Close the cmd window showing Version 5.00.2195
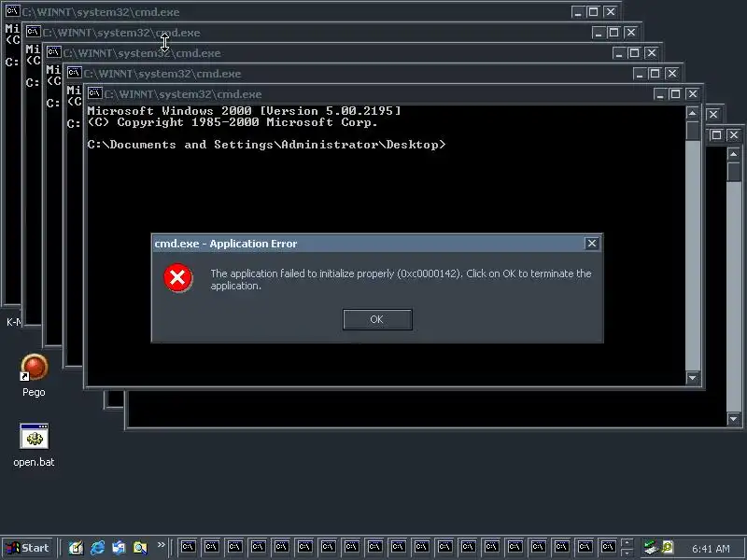747x560 pixels. (x=692, y=94)
